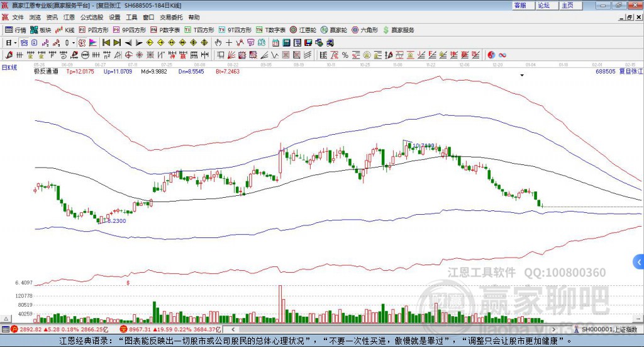
Task: Click the Bt=7.2463 indicator value
Action: click(228, 71)
